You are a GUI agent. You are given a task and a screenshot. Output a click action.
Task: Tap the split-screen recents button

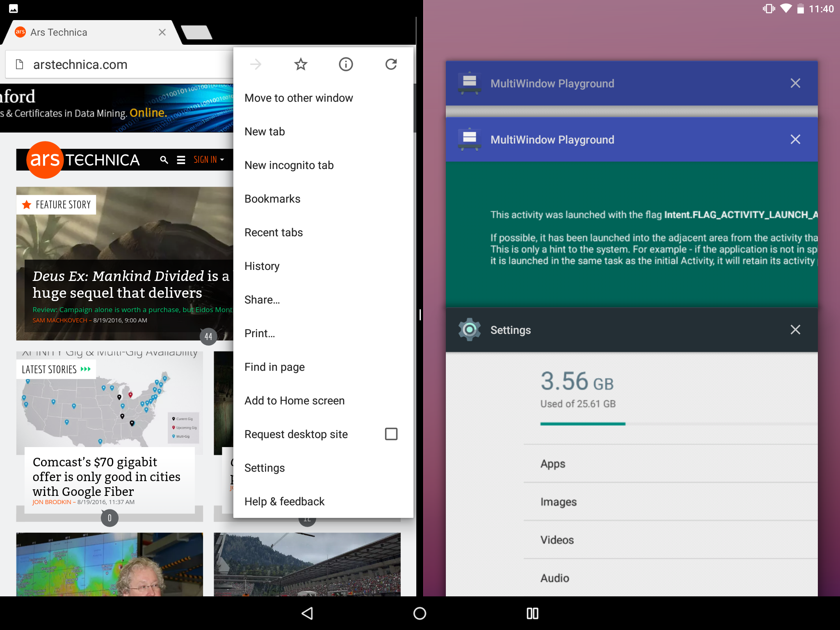click(532, 613)
